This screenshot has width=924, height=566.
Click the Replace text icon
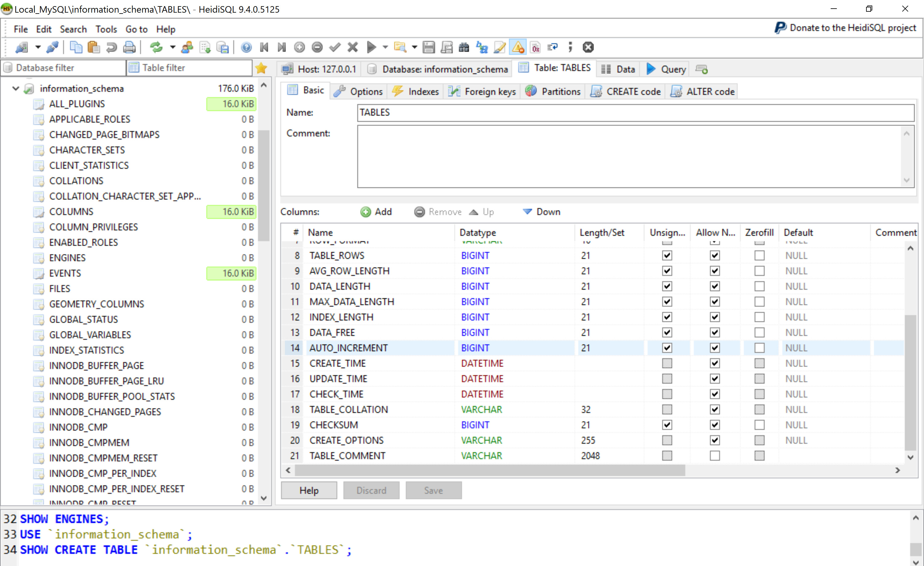tap(482, 47)
